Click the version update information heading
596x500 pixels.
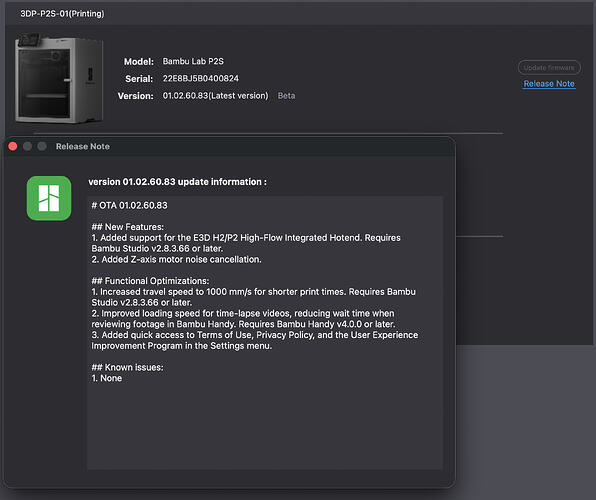[x=178, y=182]
